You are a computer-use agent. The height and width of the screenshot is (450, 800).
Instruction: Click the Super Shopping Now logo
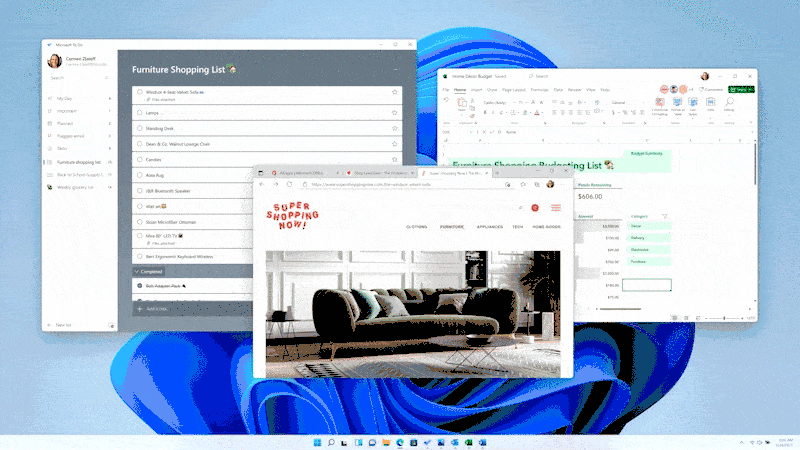pyautogui.click(x=292, y=215)
